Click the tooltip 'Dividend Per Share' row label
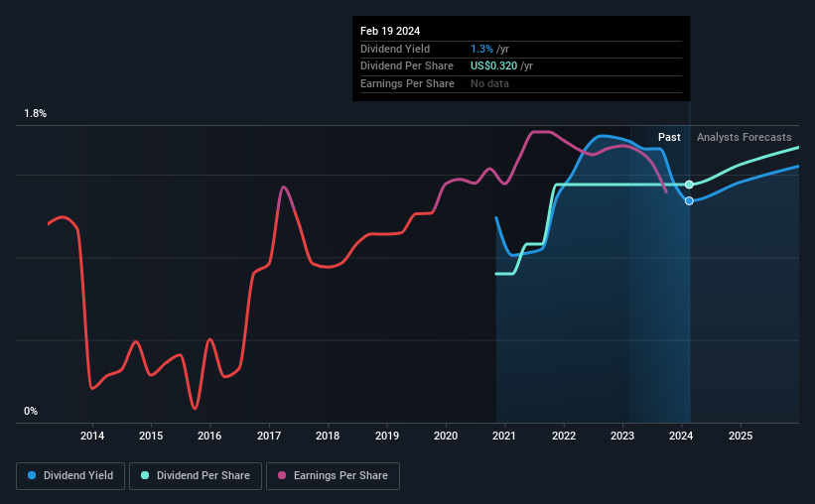Image resolution: width=815 pixels, height=504 pixels. 406,66
